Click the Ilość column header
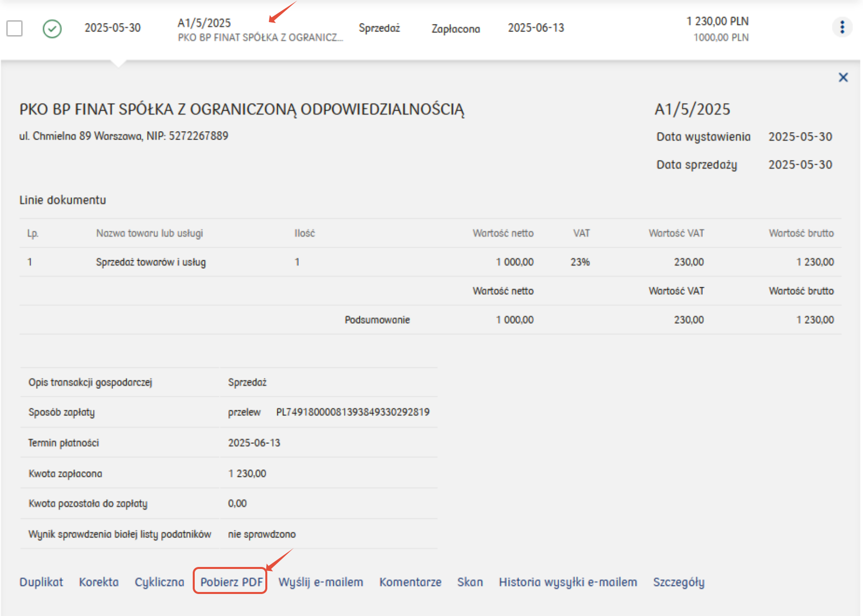 point(304,233)
